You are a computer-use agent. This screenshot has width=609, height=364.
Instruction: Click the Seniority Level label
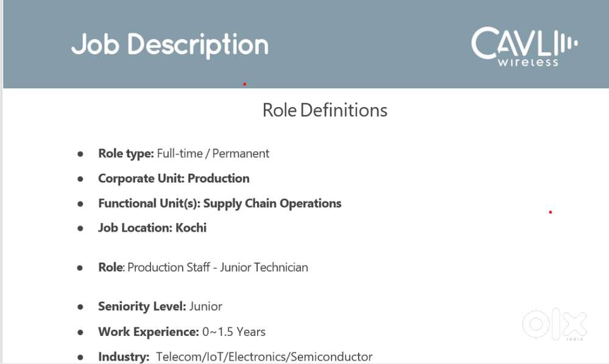(142, 306)
